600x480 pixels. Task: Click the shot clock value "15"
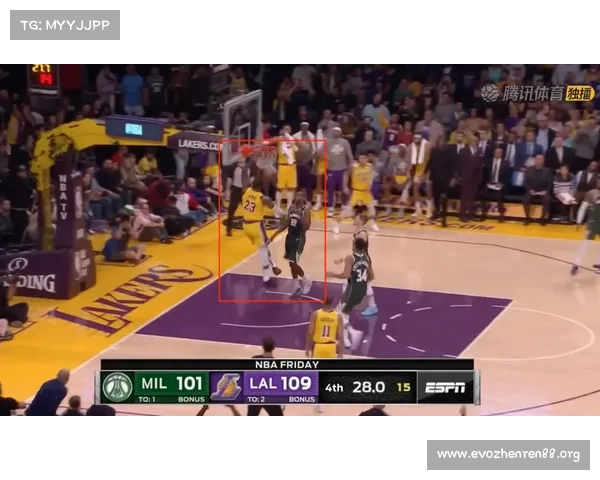tap(403, 387)
